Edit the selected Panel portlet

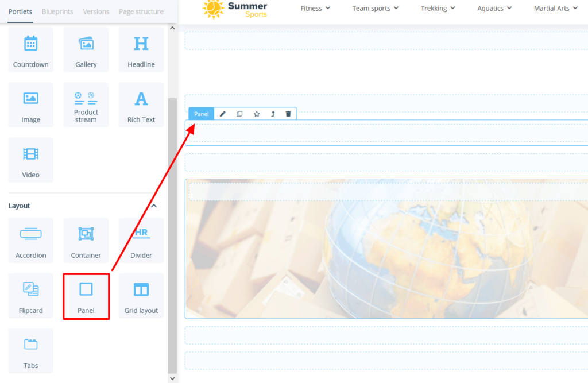point(222,114)
